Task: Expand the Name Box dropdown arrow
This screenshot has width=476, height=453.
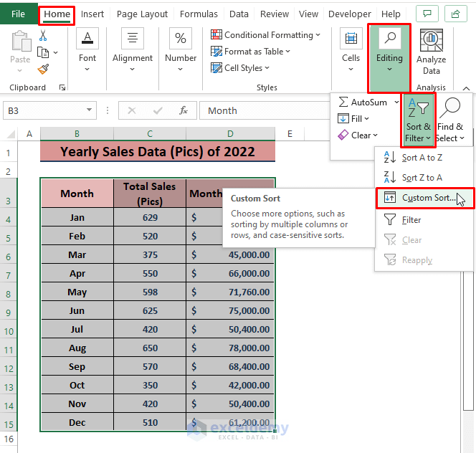Action: tap(89, 110)
